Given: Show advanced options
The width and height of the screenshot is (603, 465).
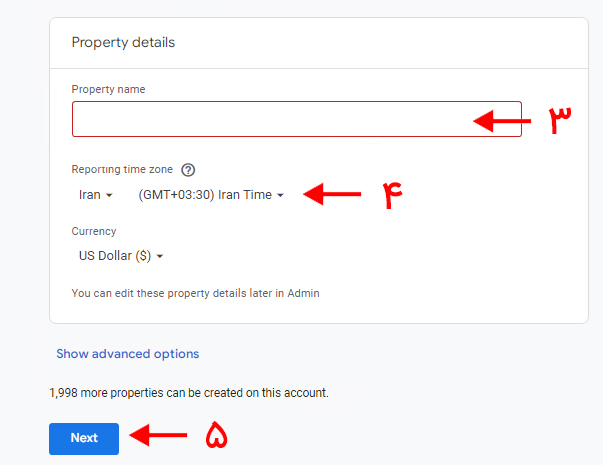Looking at the screenshot, I should click(128, 354).
